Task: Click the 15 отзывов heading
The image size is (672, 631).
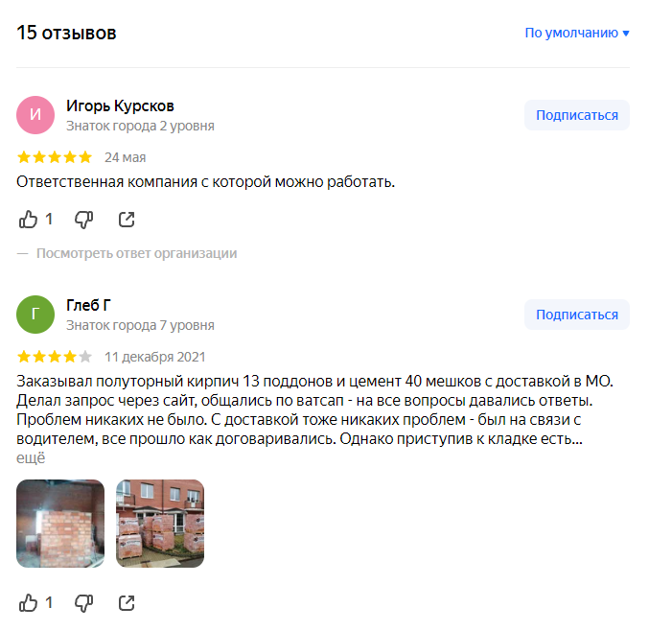Action: (66, 33)
